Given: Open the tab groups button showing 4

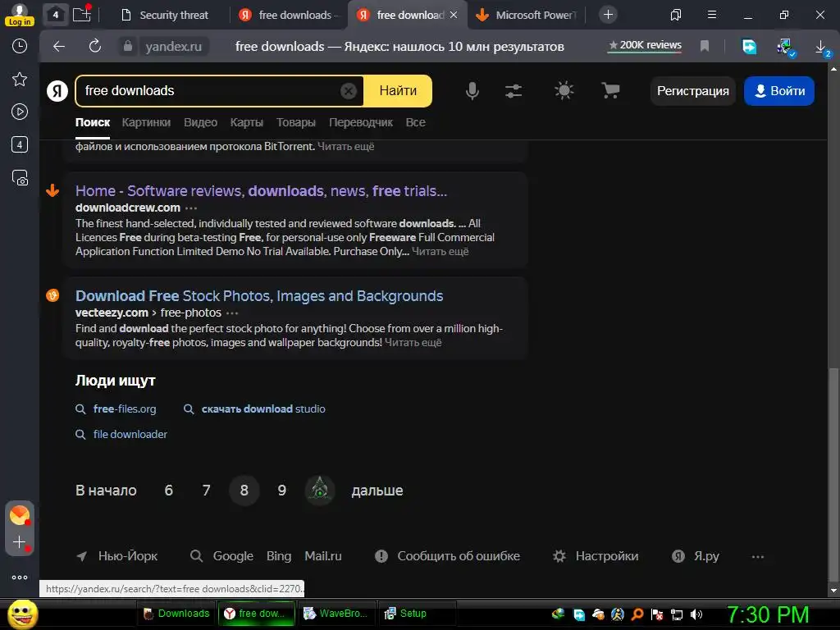Looking at the screenshot, I should click(56, 15).
